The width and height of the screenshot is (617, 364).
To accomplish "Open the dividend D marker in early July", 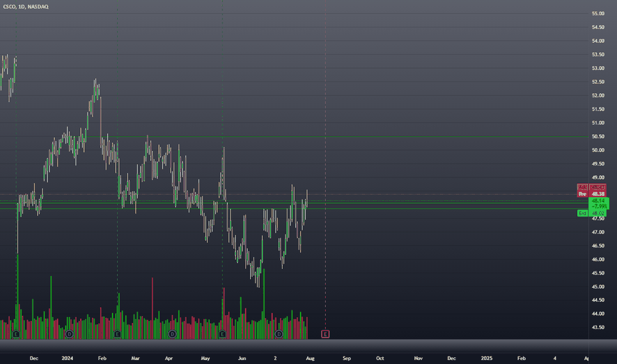I will [279, 334].
